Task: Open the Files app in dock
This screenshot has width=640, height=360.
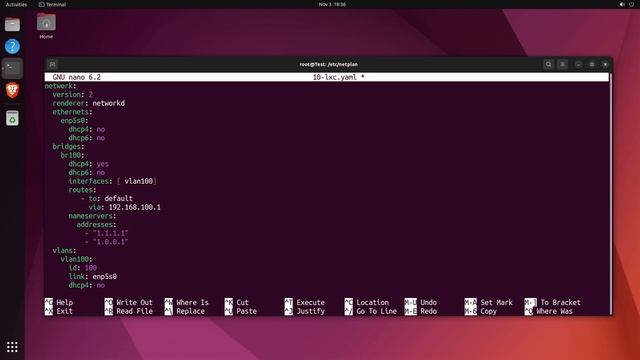Action: [x=12, y=24]
